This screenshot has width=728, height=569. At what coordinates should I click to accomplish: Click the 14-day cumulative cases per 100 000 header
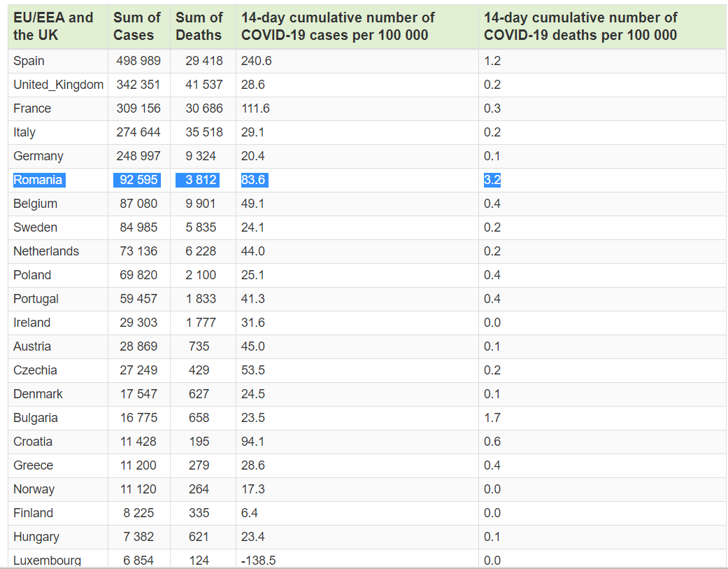click(x=338, y=27)
